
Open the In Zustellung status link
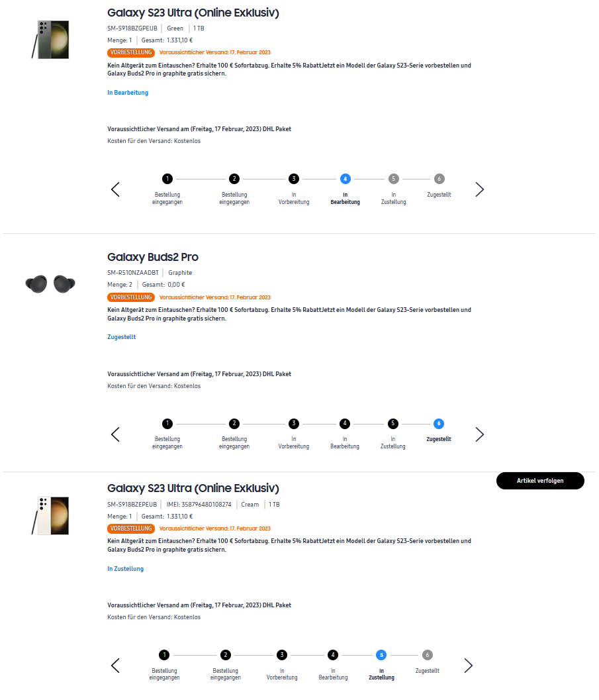point(125,569)
